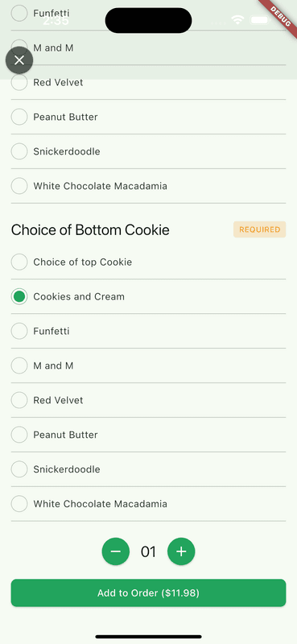Tap the REQUIRED badge
This screenshot has height=644, width=297.
pyautogui.click(x=260, y=229)
